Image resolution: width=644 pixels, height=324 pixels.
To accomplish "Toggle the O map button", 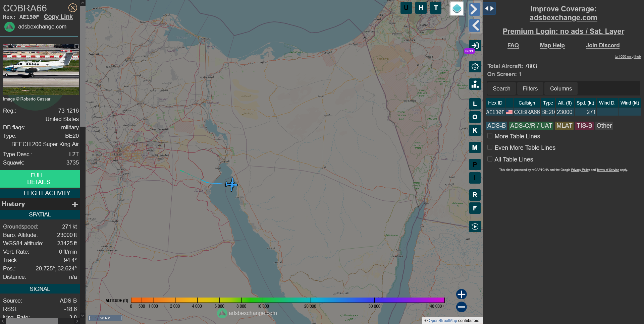I will 475,117.
